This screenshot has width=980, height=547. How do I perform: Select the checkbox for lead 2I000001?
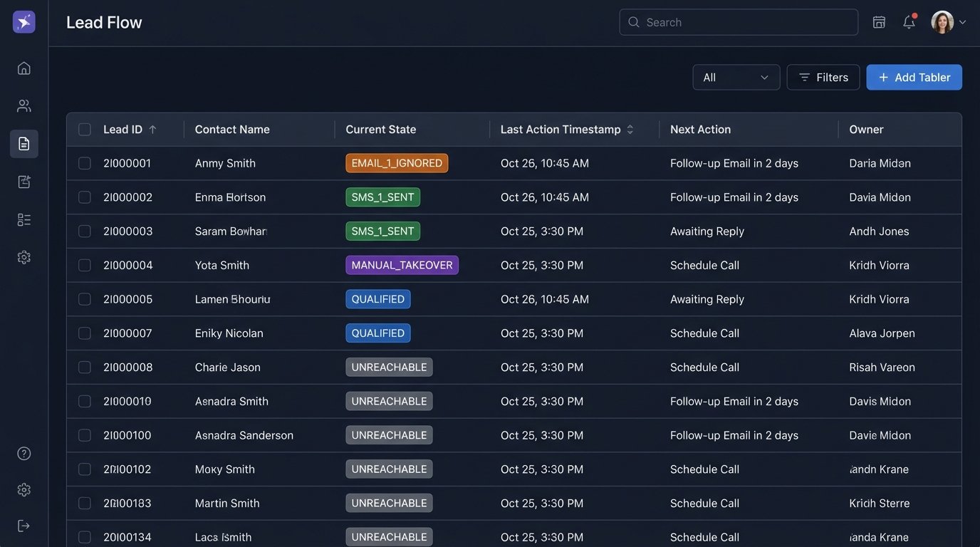(x=85, y=163)
